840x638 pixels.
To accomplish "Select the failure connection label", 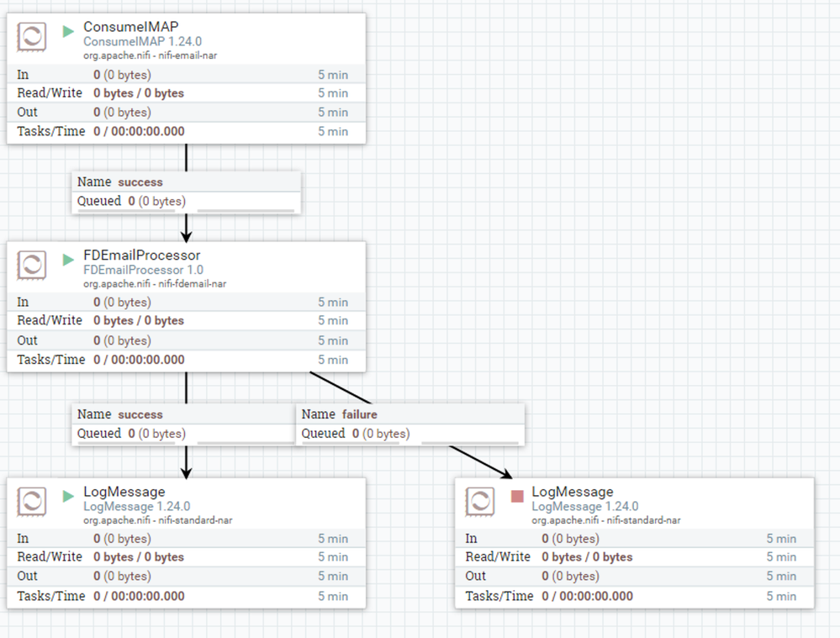I will (410, 424).
